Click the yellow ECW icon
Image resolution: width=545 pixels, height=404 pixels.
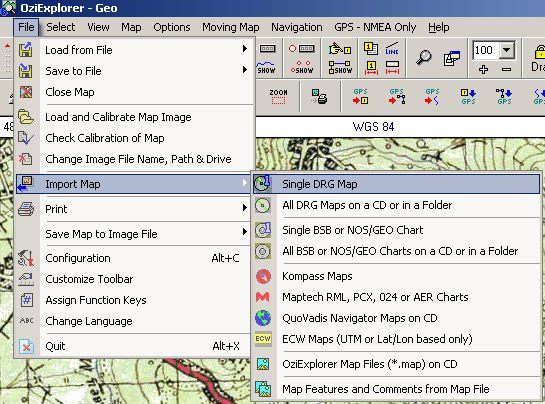[263, 339]
